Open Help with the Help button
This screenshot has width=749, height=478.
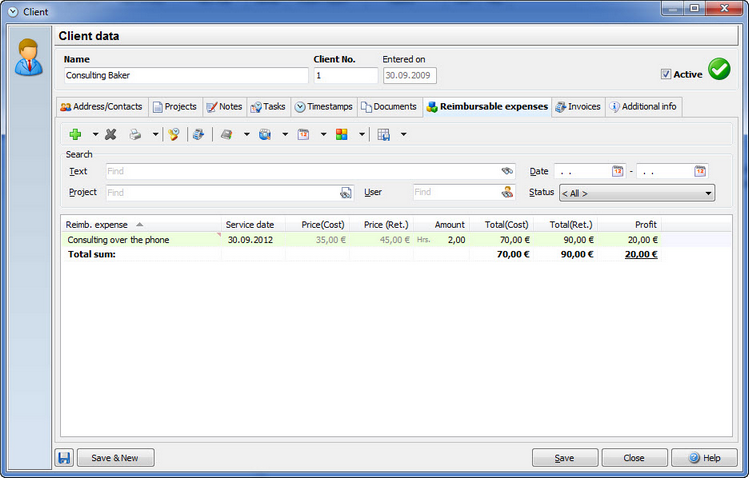tap(704, 457)
